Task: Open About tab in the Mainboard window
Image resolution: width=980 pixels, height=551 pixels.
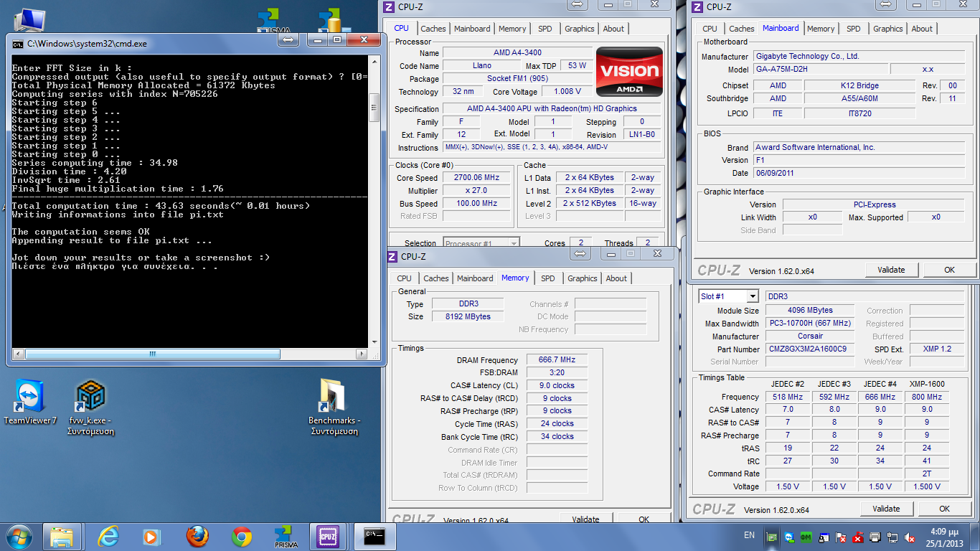Action: tap(922, 29)
